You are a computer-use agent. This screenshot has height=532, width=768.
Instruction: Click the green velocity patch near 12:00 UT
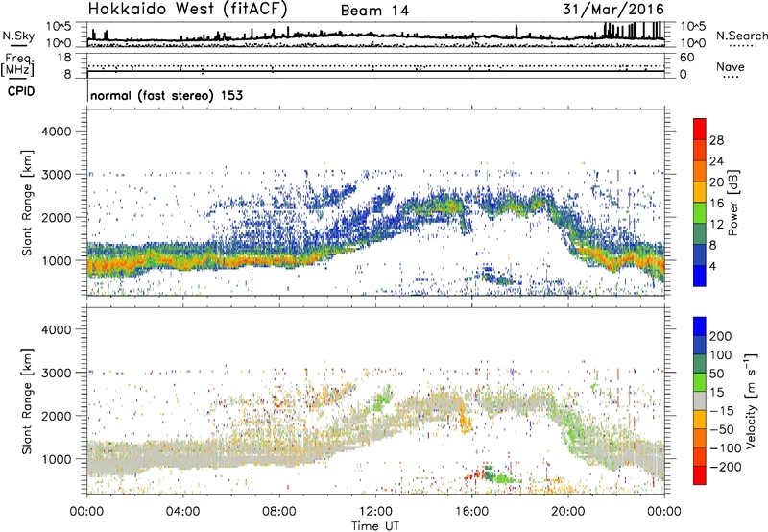tap(382, 398)
